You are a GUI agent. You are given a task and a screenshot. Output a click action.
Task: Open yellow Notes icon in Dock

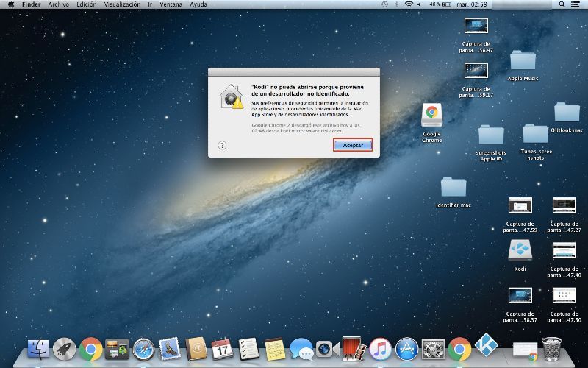pos(275,349)
